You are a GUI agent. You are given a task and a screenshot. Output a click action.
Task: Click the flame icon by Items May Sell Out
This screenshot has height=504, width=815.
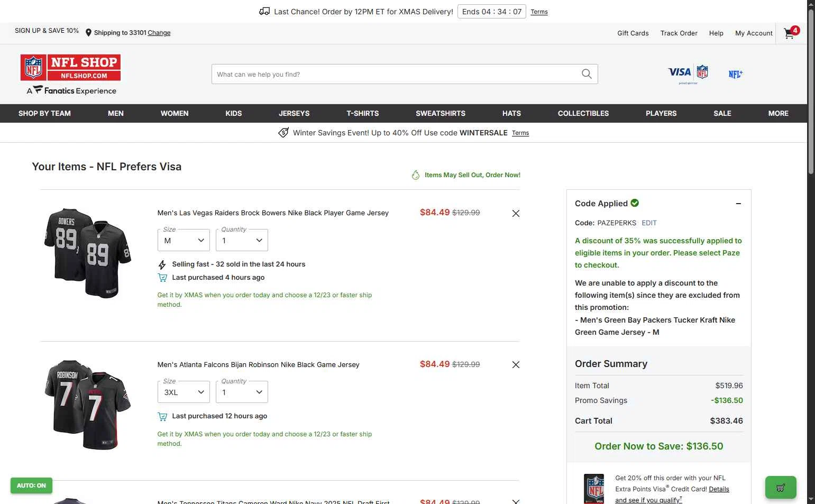pos(416,175)
